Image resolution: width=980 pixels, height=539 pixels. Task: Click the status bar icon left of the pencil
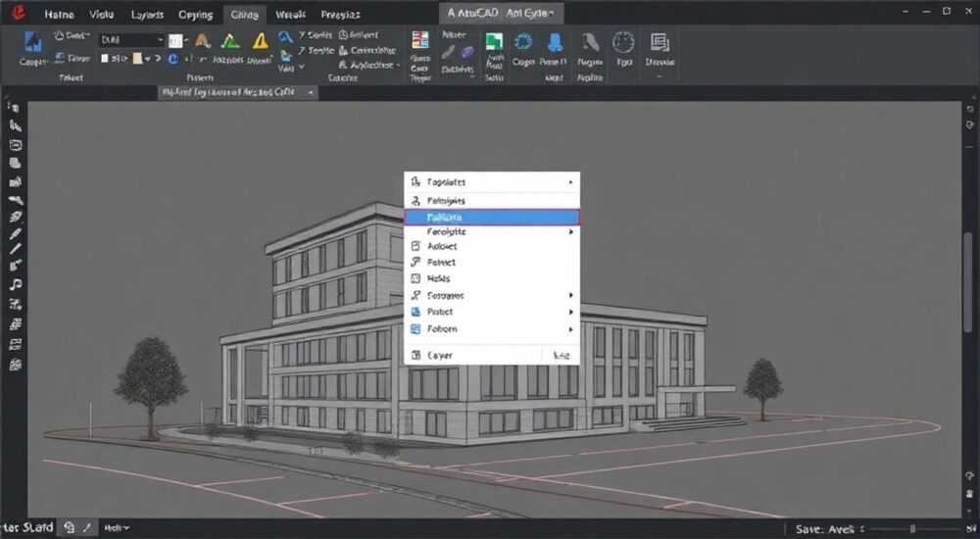click(x=70, y=528)
